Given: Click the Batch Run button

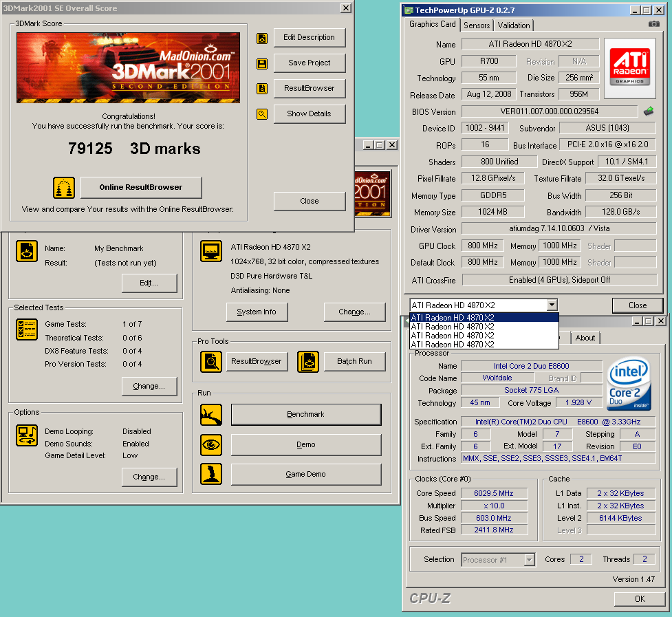Looking at the screenshot, I should (354, 362).
